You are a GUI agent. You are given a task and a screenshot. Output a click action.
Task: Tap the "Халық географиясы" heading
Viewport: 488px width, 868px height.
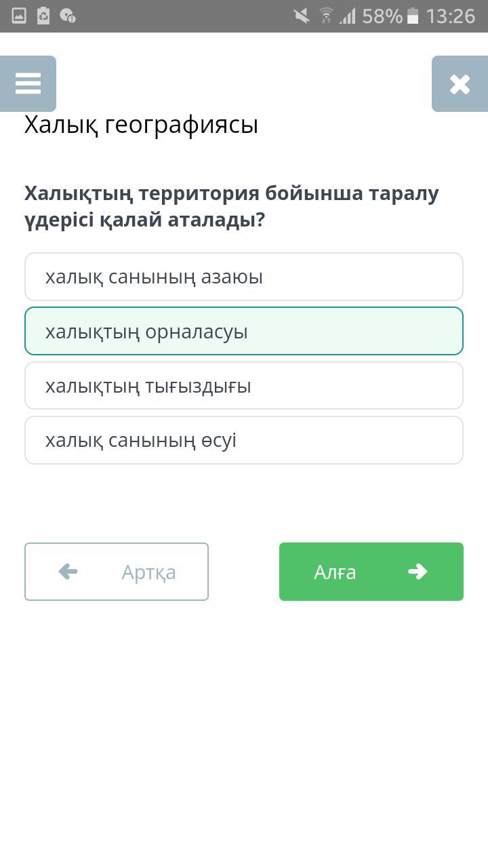141,125
